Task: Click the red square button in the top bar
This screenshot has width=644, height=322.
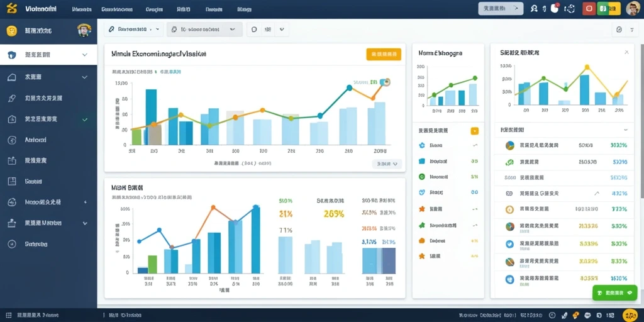Action: click(x=589, y=8)
